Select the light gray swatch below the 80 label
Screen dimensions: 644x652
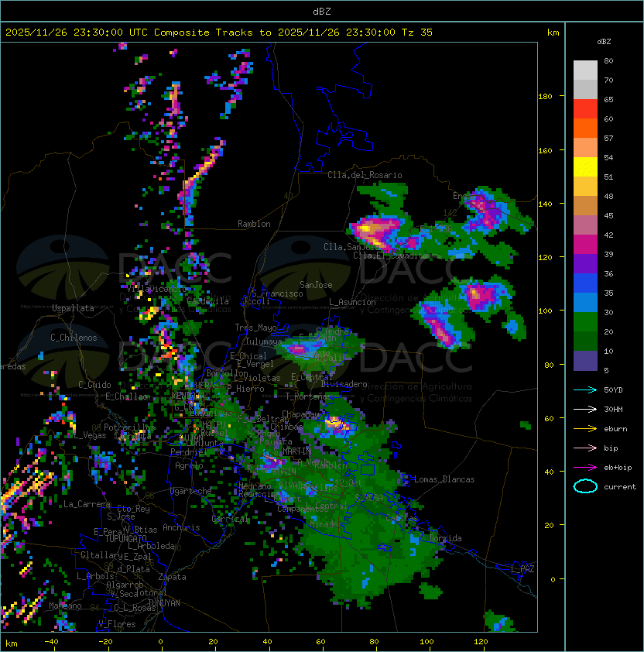pyautogui.click(x=585, y=70)
